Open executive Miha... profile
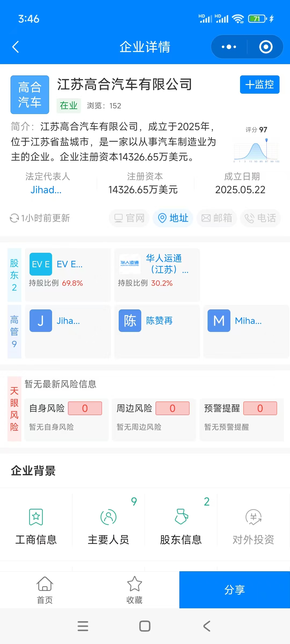This screenshot has width=290, height=644. coord(246,332)
